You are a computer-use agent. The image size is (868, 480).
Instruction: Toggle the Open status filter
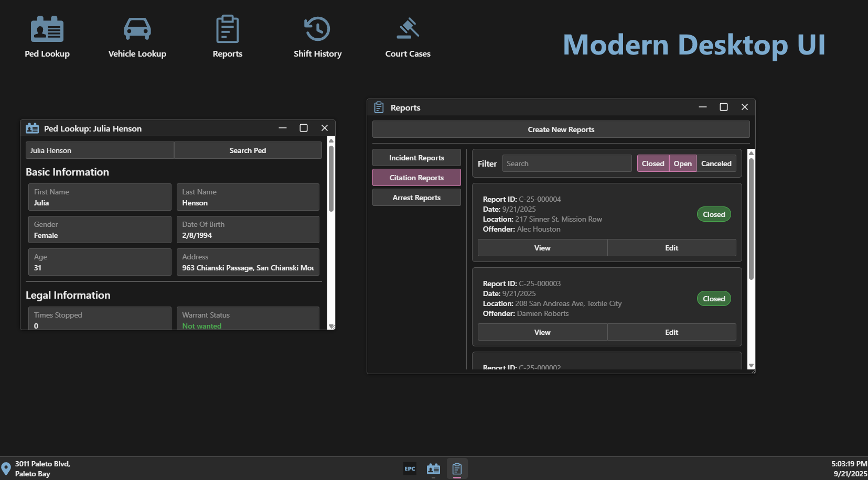coord(682,163)
